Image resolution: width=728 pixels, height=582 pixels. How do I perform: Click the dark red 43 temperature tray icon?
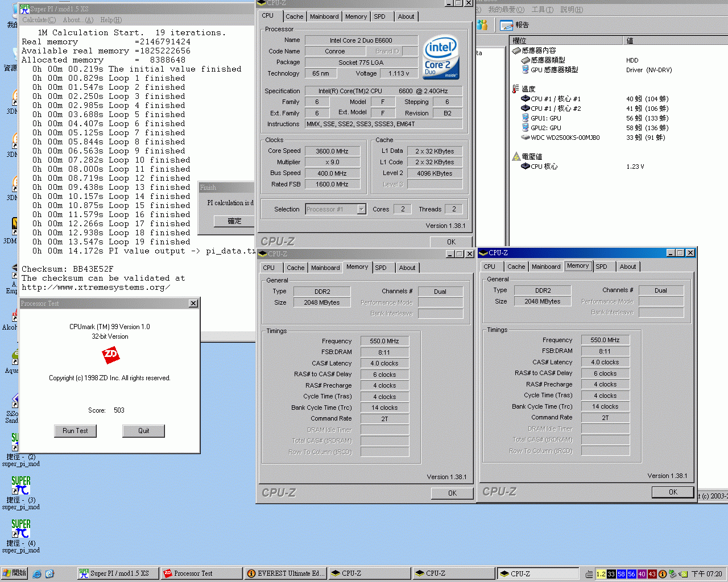pos(652,574)
